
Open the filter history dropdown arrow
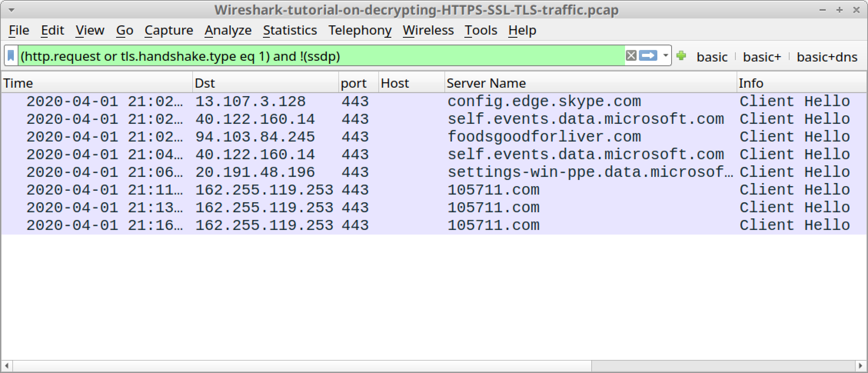665,56
